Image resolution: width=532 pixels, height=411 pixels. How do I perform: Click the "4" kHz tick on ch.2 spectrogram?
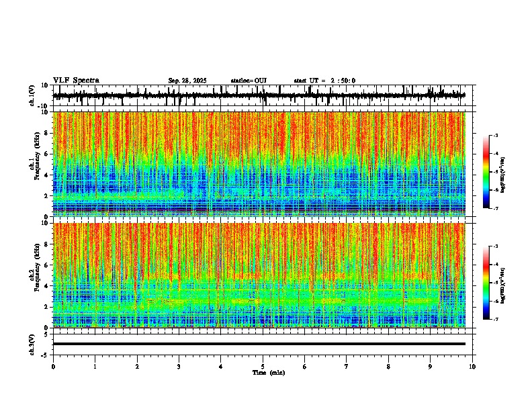[x=47, y=286]
